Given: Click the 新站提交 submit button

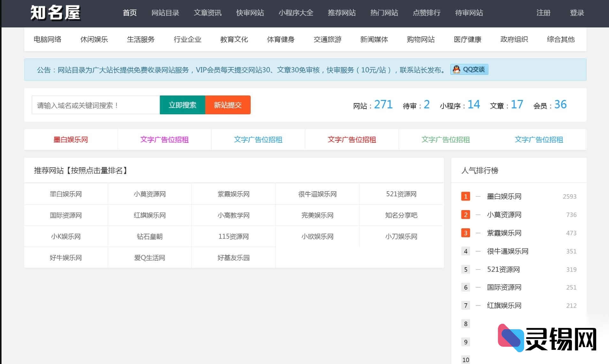Looking at the screenshot, I should pyautogui.click(x=228, y=105).
